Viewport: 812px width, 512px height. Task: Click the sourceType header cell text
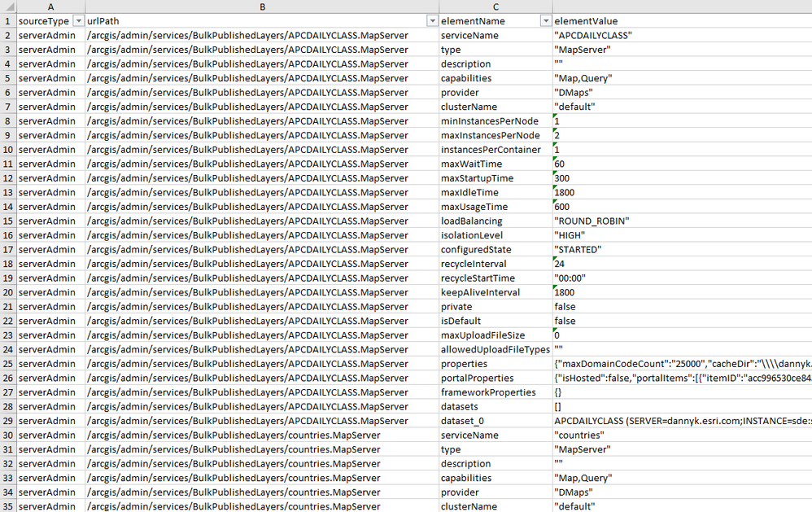(x=43, y=21)
